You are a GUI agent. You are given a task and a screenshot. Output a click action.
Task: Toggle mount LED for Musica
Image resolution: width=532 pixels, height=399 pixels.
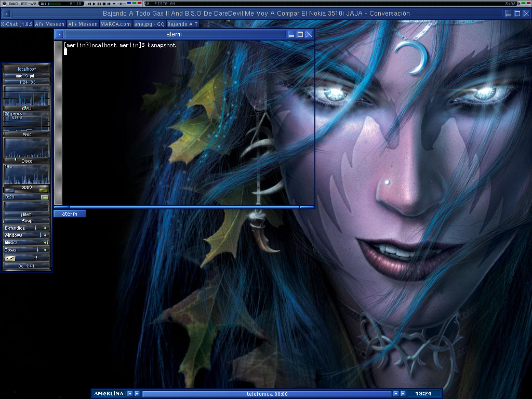[x=46, y=243]
